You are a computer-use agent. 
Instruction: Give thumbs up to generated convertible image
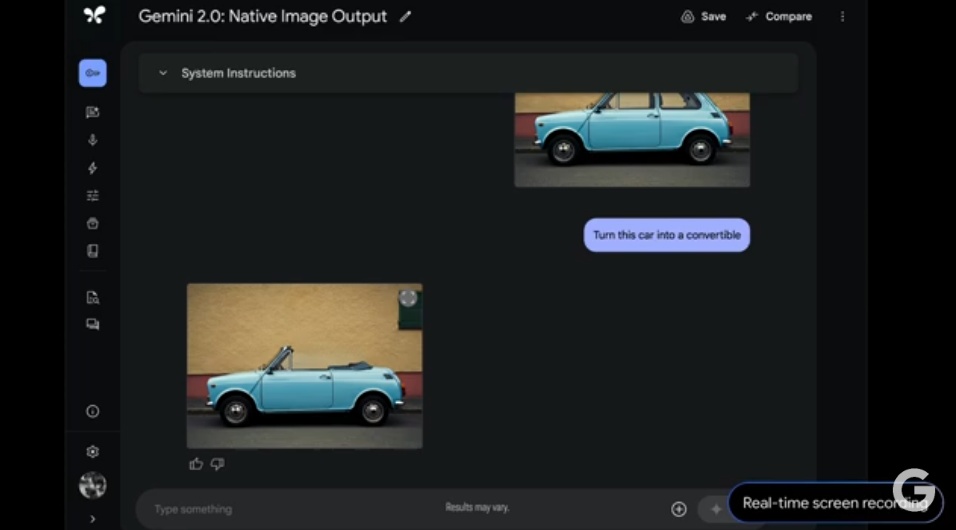click(196, 464)
